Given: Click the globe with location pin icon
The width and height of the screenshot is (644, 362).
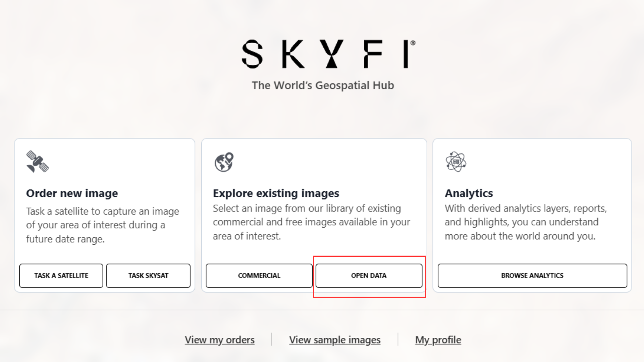Looking at the screenshot, I should pyautogui.click(x=224, y=162).
